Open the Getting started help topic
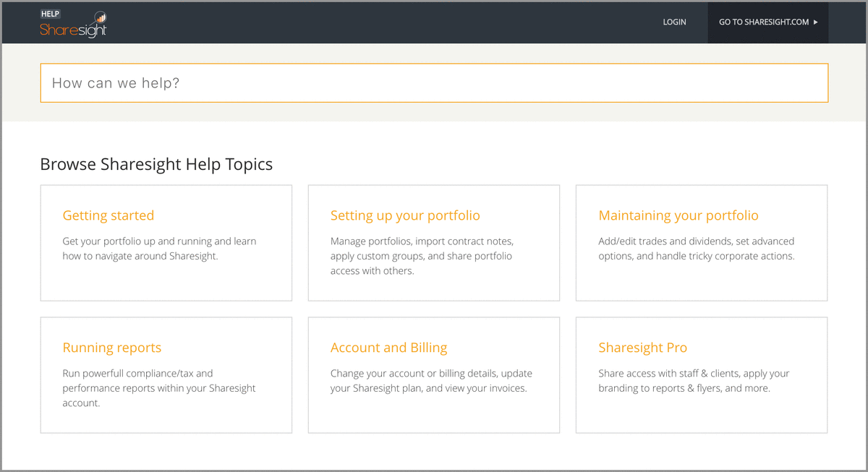 point(108,215)
